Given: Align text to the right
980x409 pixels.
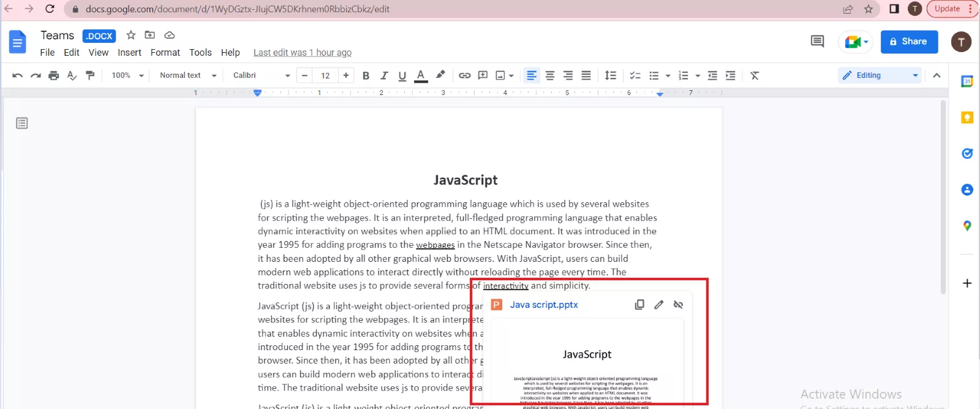Looking at the screenshot, I should (x=568, y=75).
